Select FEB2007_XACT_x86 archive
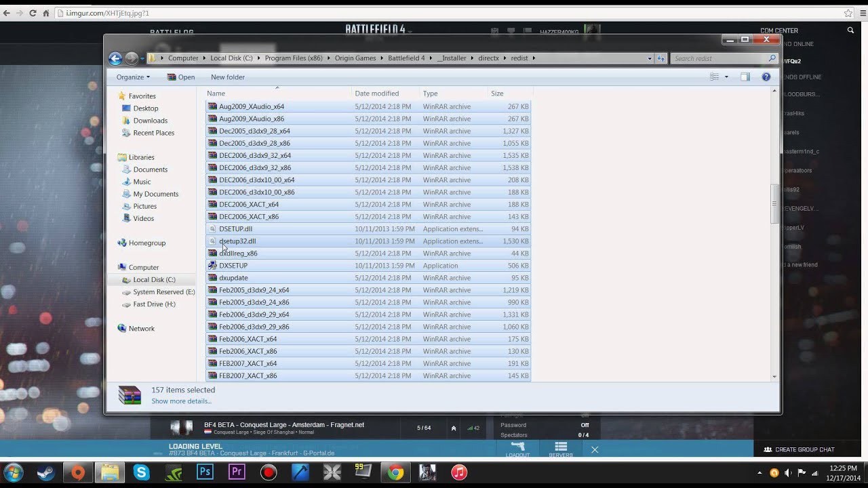This screenshot has height=488, width=868. (x=368, y=375)
